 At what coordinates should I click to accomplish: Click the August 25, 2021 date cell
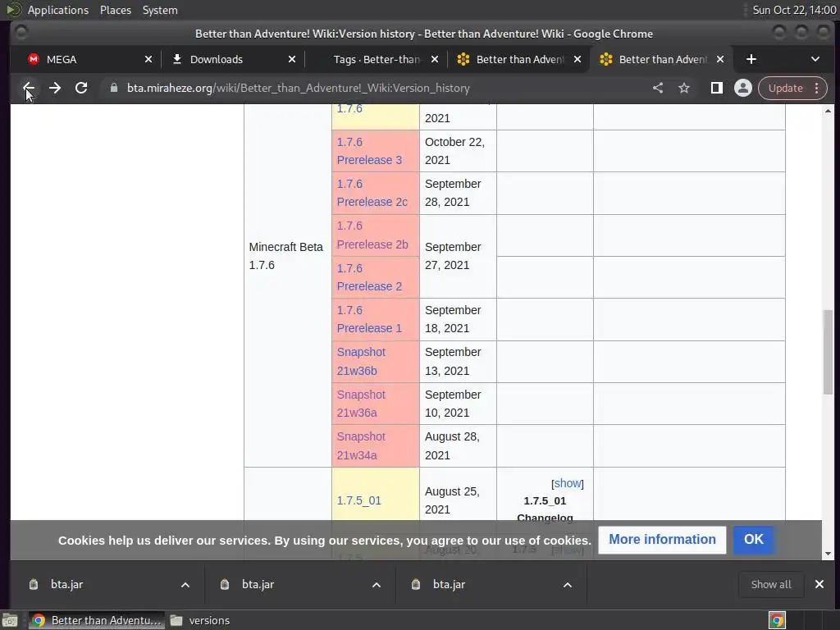[458, 500]
